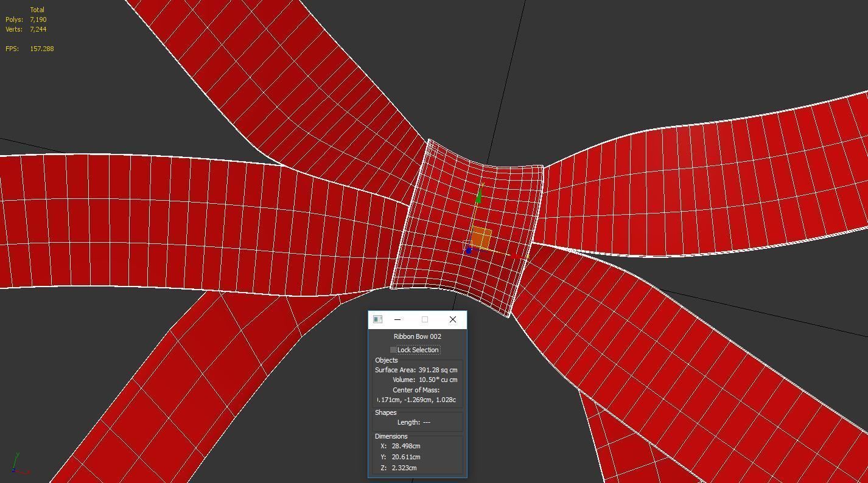Screen dimensions: 868x483
Task: Click the Surface Area value '391.28 sq cm'
Action: [x=438, y=370]
